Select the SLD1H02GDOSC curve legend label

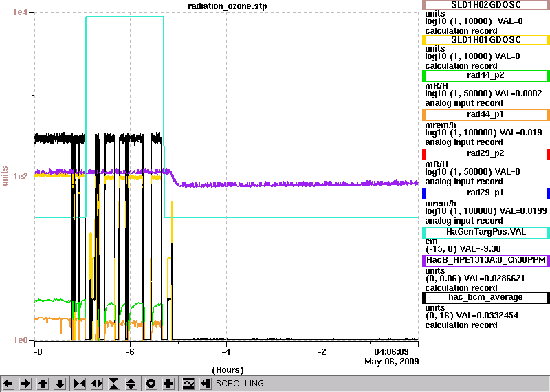[x=486, y=5]
